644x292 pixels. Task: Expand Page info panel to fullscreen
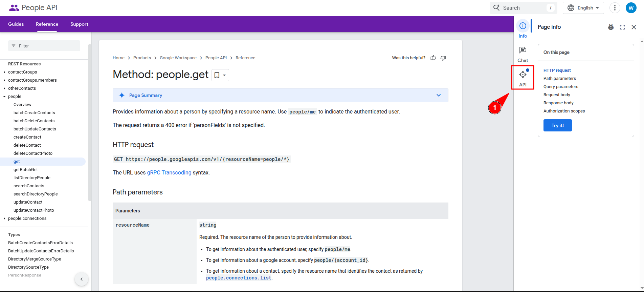(622, 27)
